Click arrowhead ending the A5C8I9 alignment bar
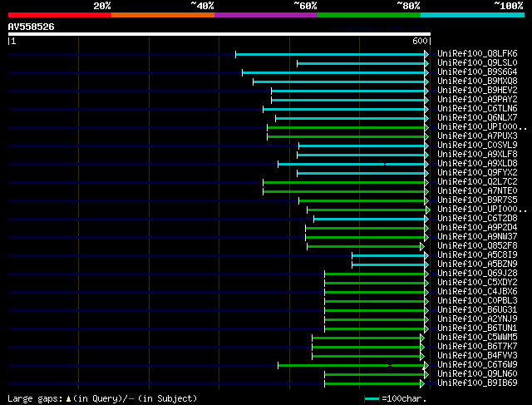This screenshot has width=532, height=405. coord(426,255)
